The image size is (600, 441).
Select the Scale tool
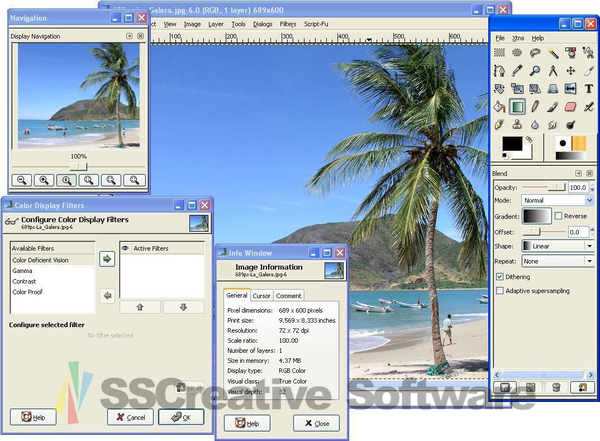click(x=517, y=89)
